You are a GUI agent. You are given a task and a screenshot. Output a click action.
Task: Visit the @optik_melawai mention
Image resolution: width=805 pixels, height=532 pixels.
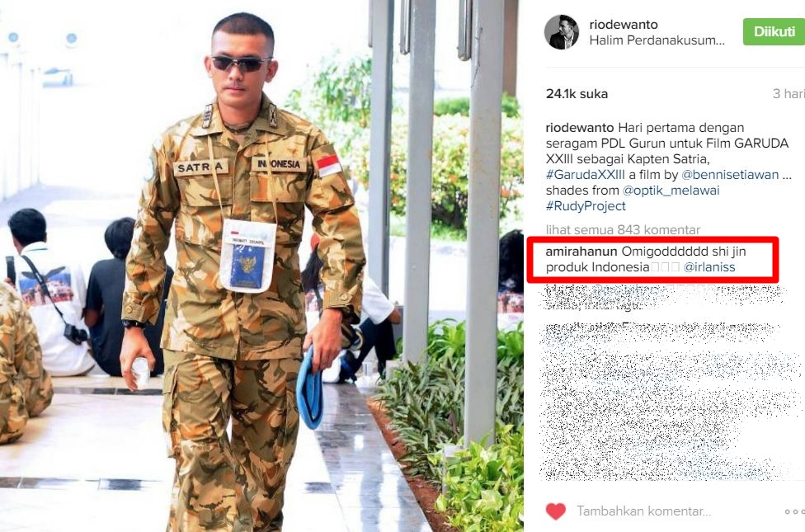coord(671,191)
